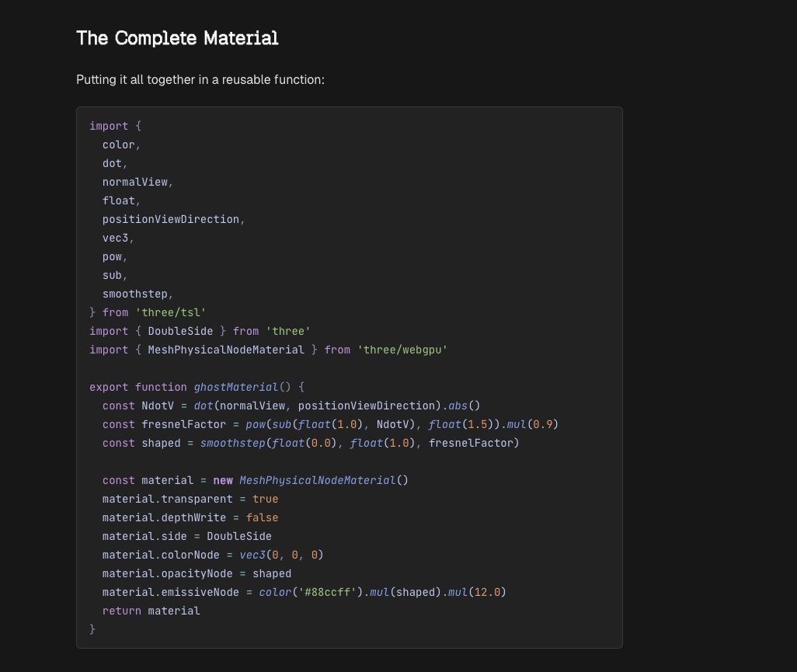Click 'Putting it all together' paragraph
The width and height of the screenshot is (797, 672).
click(200, 80)
